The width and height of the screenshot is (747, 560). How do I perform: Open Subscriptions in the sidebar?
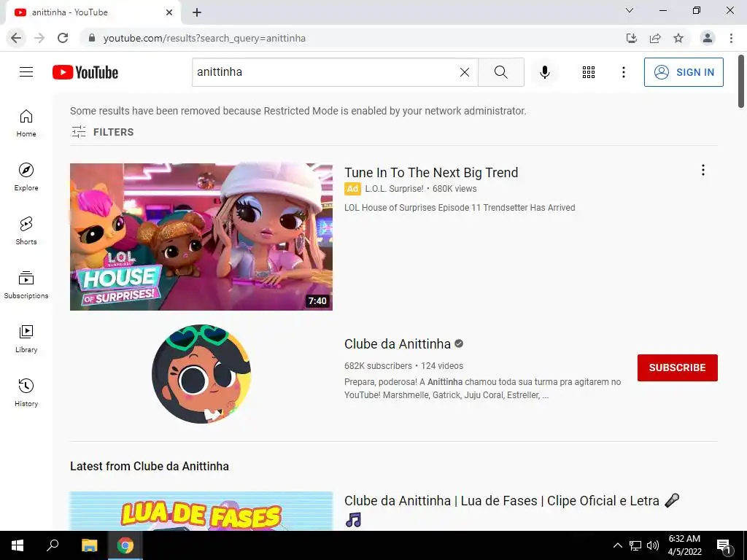26,285
